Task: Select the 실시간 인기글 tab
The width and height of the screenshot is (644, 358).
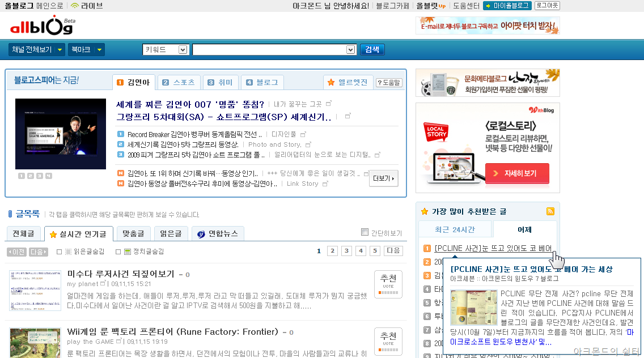Action: pos(78,234)
